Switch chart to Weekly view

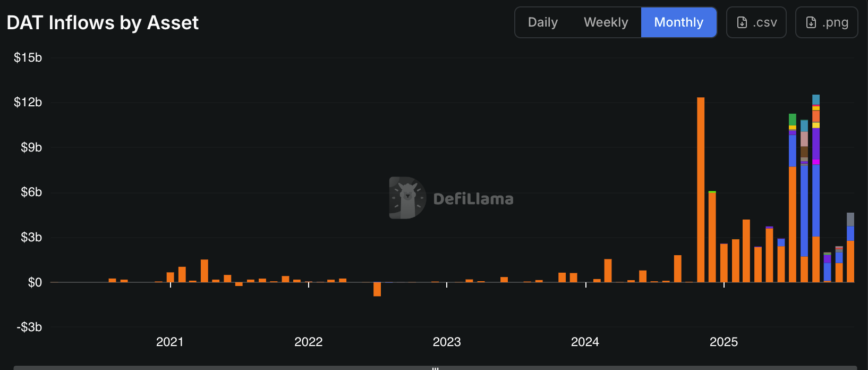point(606,22)
